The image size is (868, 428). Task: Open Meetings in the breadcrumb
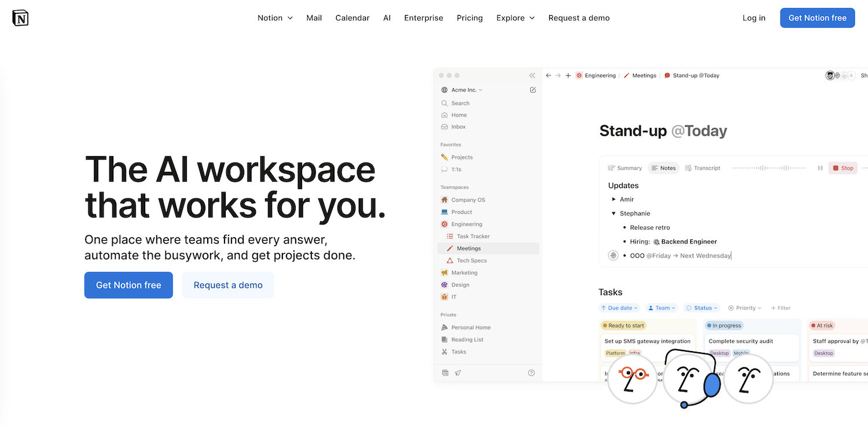pyautogui.click(x=640, y=76)
